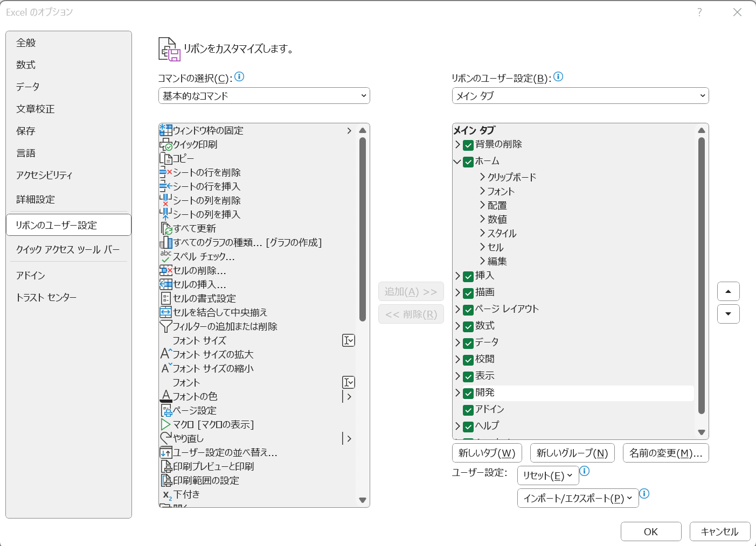The height and width of the screenshot is (546, 756).
Task: Uncheck the ページ レイアウト checkbox
Action: 468,310
